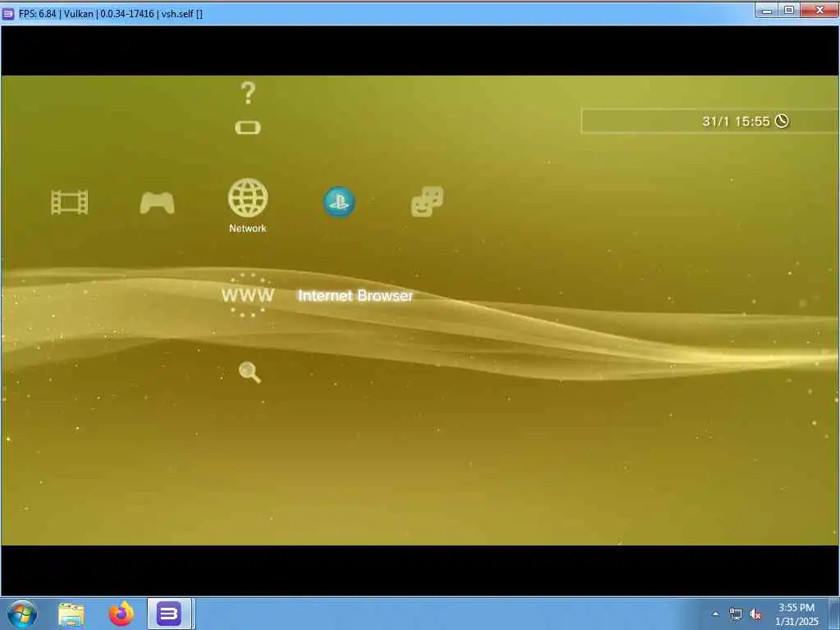
Task: Open the Windows Start button
Action: point(22,614)
